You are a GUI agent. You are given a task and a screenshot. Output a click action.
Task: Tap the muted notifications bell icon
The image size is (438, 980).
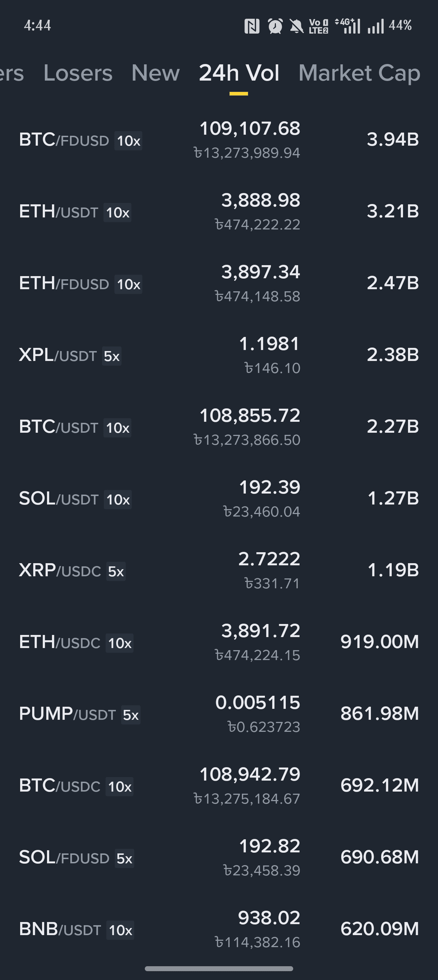(x=297, y=26)
